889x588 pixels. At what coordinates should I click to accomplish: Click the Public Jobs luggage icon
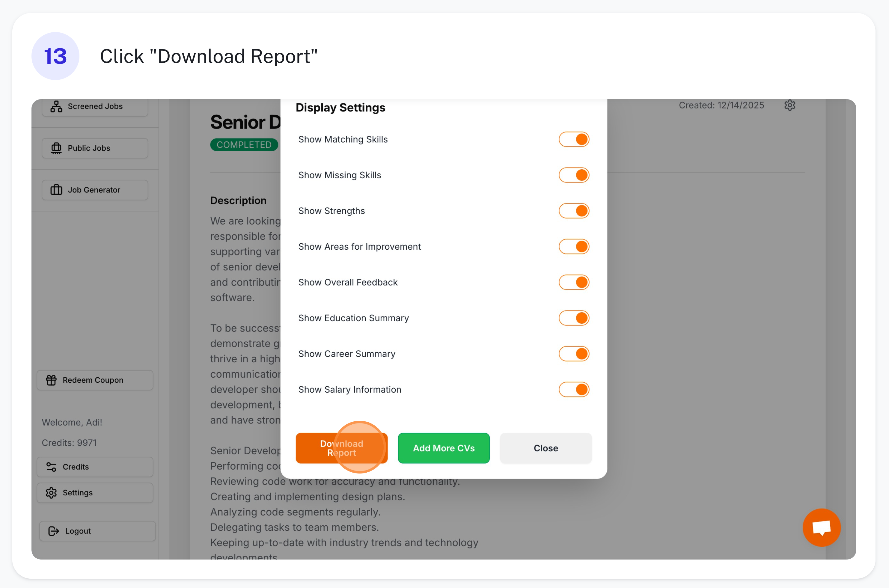pyautogui.click(x=56, y=148)
